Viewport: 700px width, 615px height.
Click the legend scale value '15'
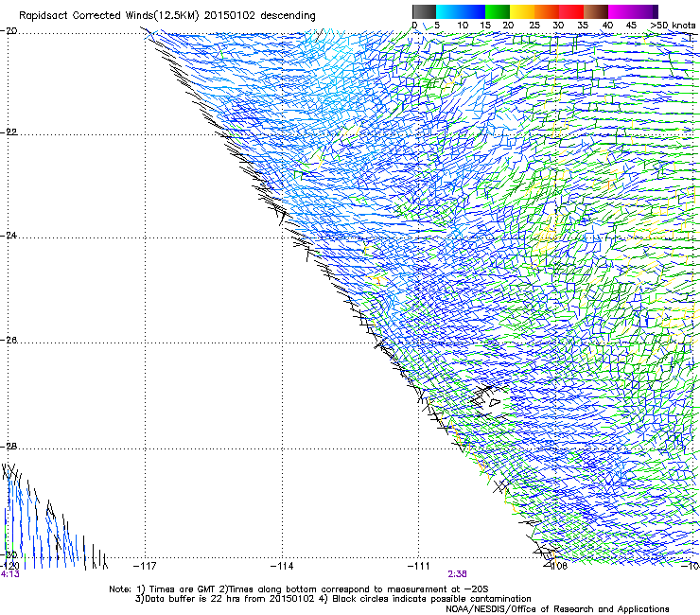(x=485, y=25)
